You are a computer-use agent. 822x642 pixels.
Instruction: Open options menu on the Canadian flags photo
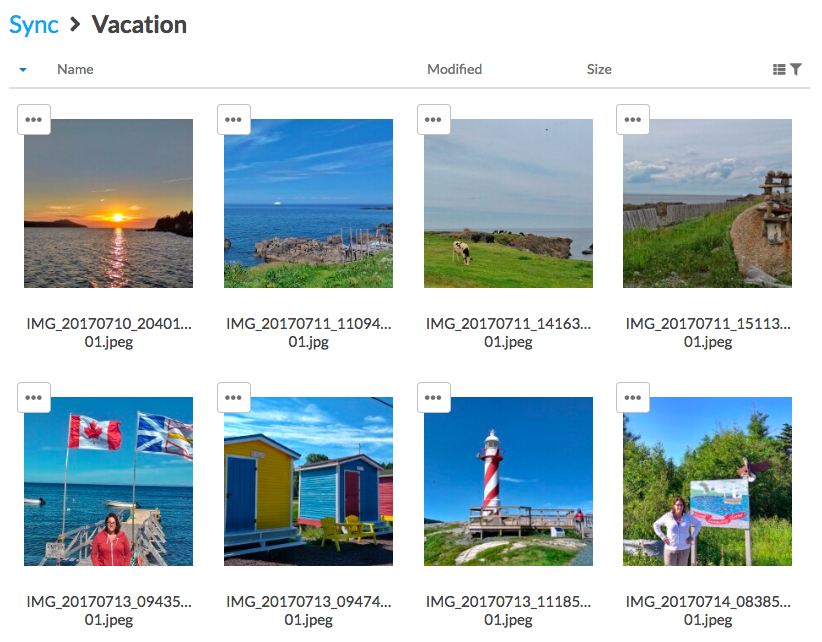(x=33, y=397)
